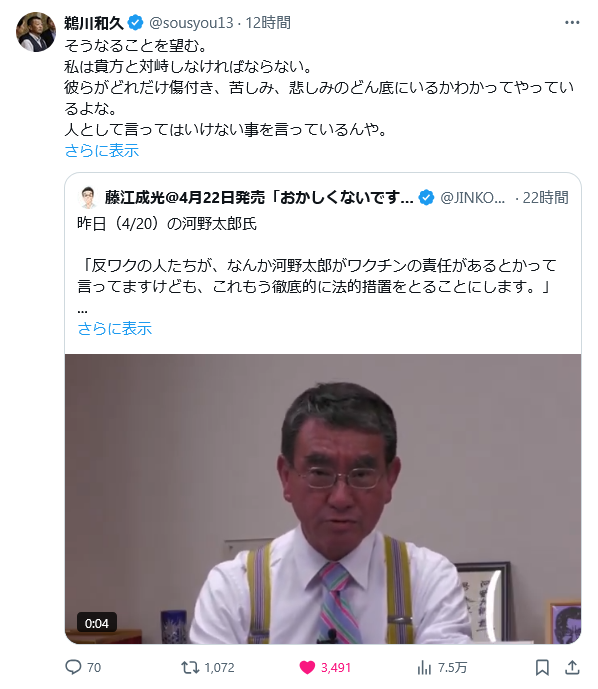Open the three-dot more options menu
The image size is (598, 689).
[x=572, y=22]
